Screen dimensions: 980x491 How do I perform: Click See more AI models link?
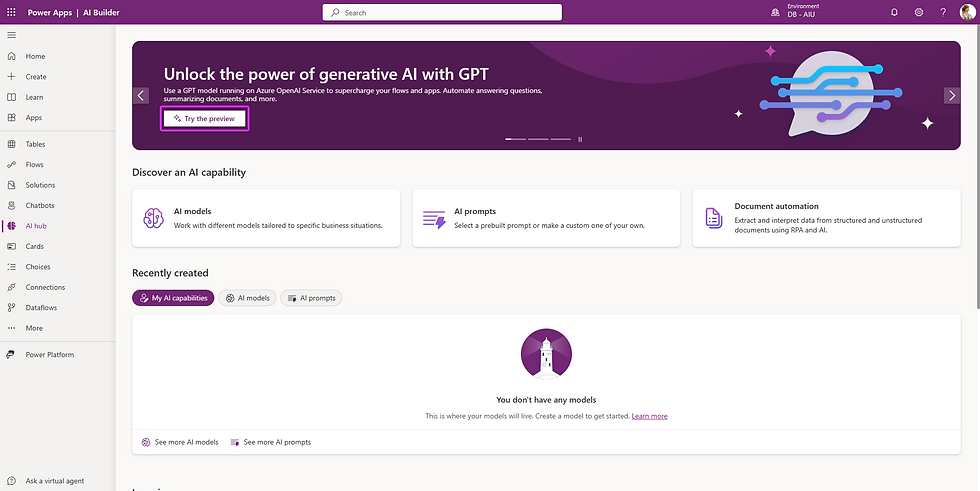click(180, 442)
